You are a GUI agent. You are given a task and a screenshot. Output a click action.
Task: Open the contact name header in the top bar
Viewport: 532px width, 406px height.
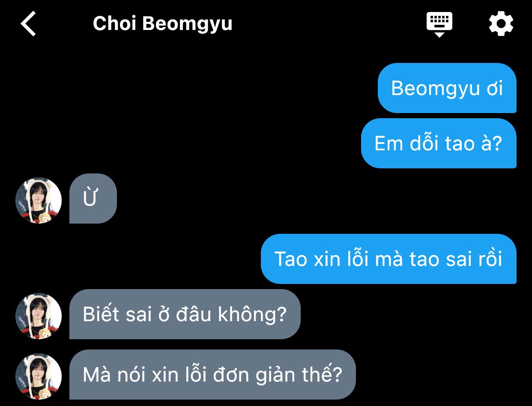(162, 24)
